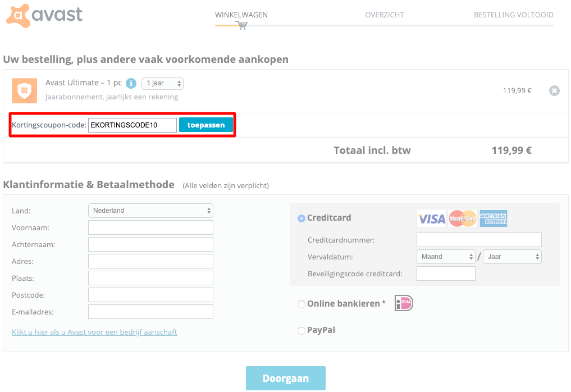This screenshot has height=392, width=571.
Task: Select the Creditcard payment option
Action: coord(302,218)
